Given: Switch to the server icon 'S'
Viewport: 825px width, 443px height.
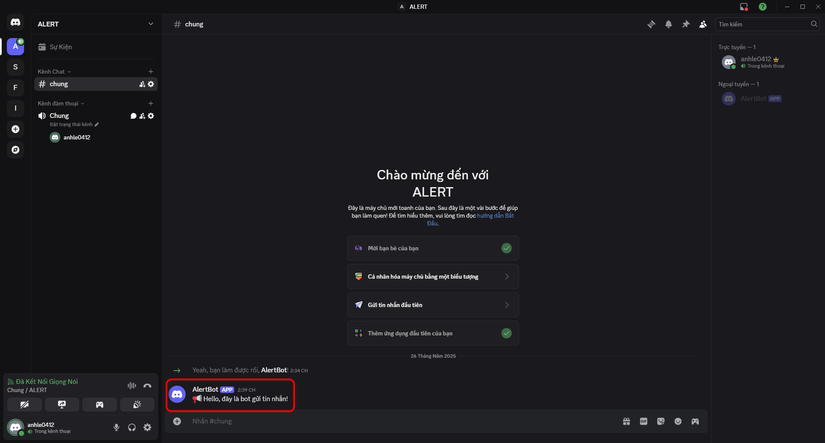Looking at the screenshot, I should point(15,67).
